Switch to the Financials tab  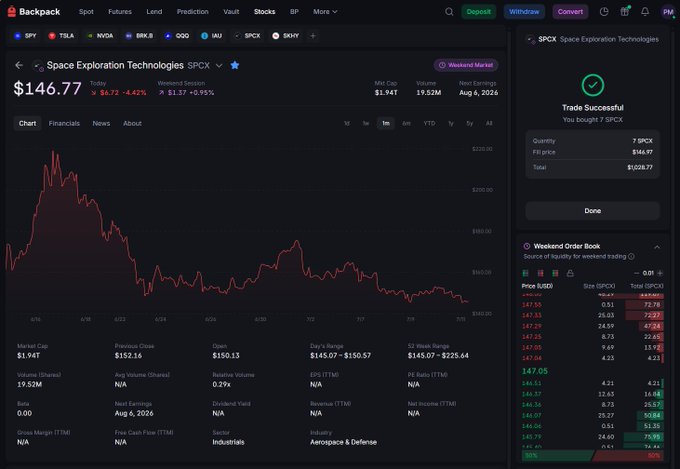64,123
